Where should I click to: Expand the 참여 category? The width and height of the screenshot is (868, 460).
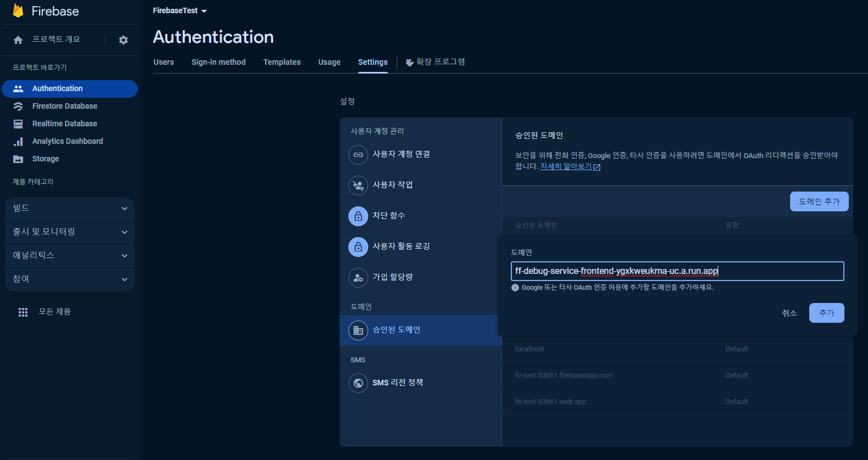[x=70, y=279]
